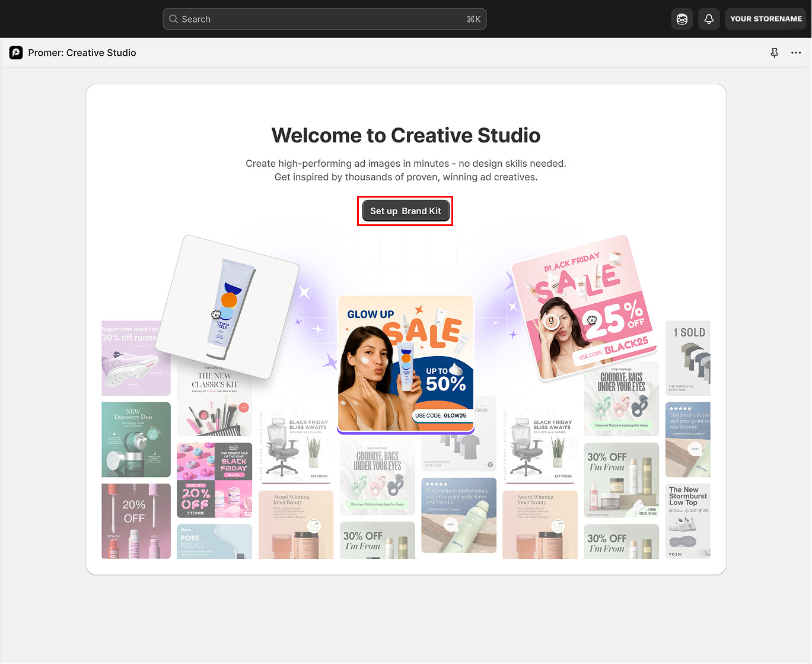
Task: Click the Welcome to Creative Studio heading
Action: (x=406, y=135)
